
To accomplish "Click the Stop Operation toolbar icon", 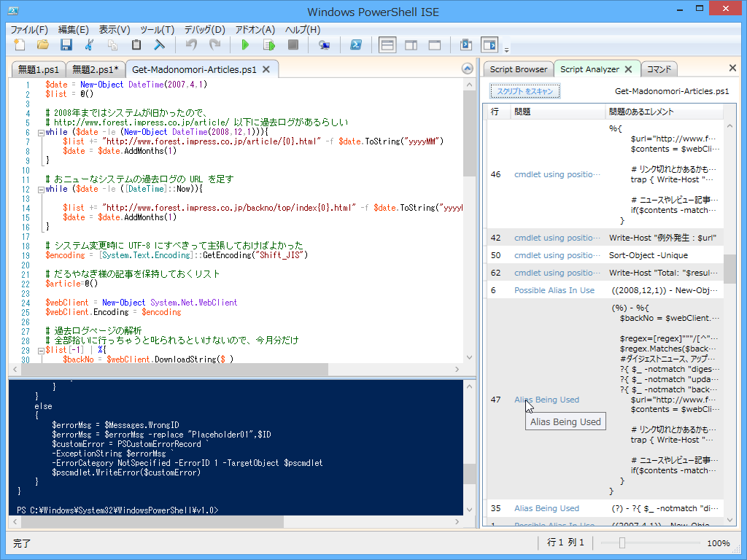I will (293, 44).
